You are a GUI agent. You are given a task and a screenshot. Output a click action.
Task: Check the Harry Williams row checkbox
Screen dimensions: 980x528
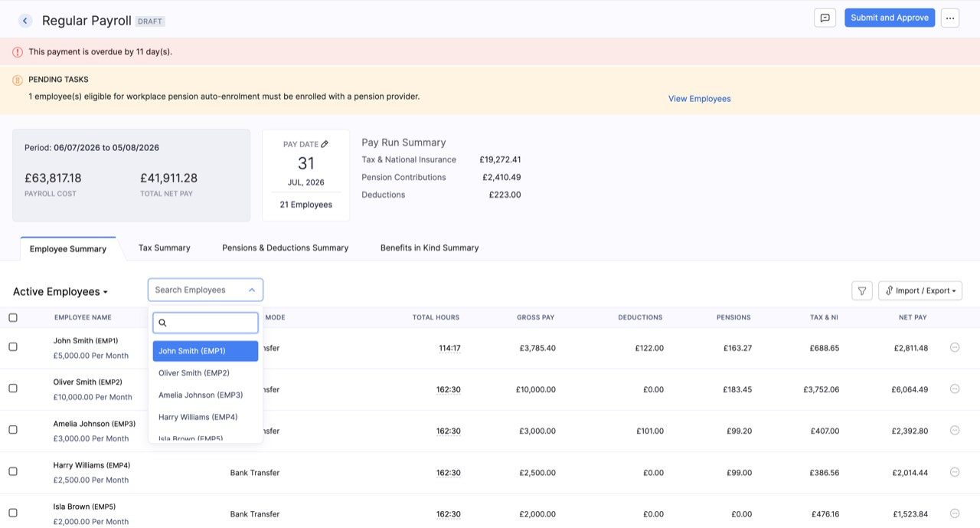pos(13,471)
